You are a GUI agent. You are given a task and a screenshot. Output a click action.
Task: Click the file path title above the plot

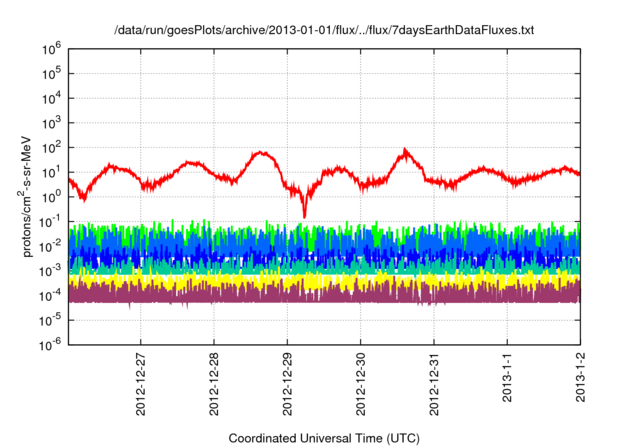coord(324,30)
